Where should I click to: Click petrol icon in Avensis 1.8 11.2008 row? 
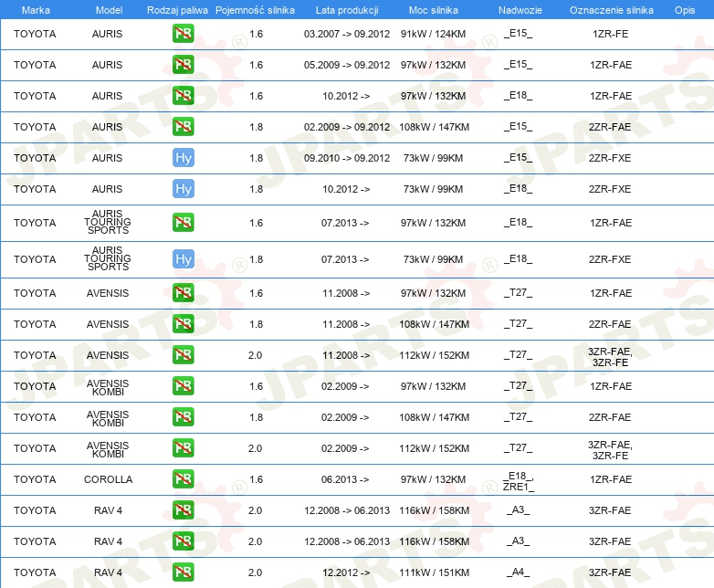(183, 324)
